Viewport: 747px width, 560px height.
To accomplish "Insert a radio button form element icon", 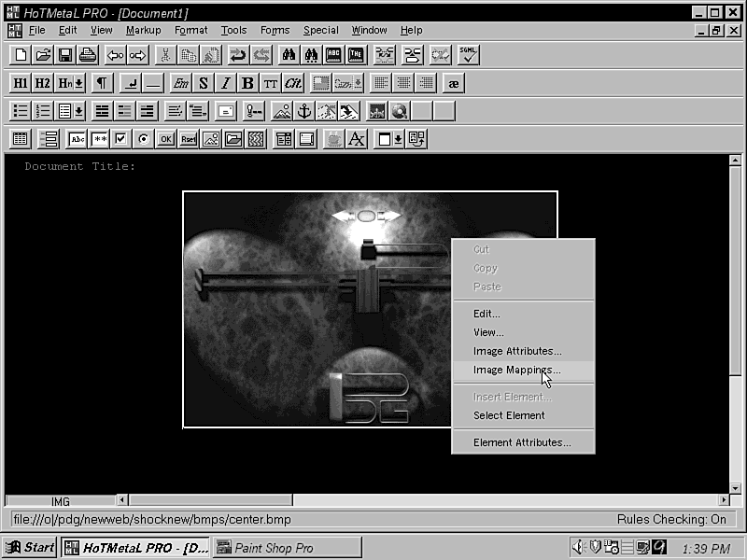I will coord(144,139).
